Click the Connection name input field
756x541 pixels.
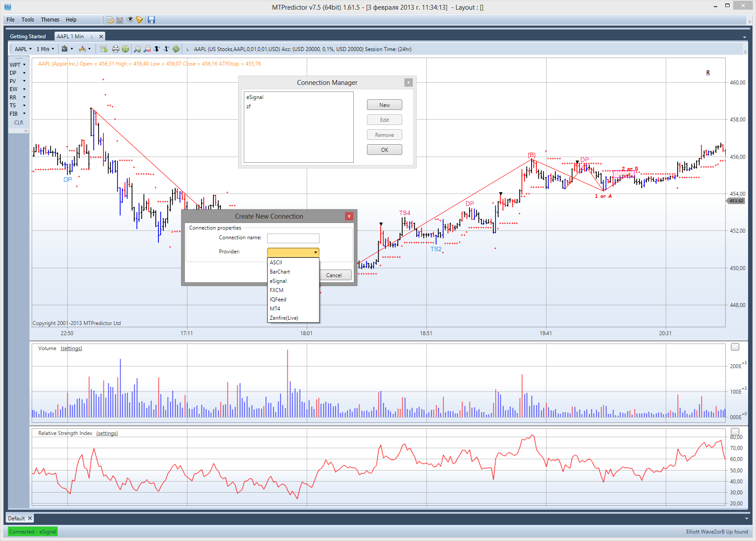[293, 238]
